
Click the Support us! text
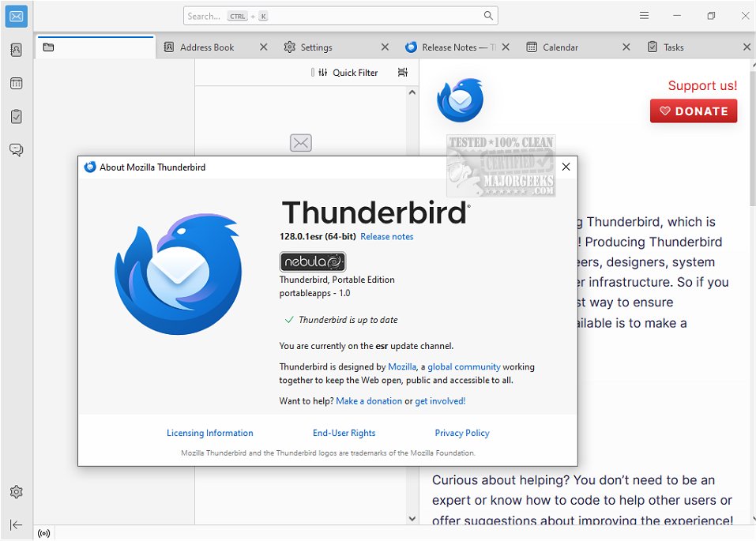pos(702,85)
